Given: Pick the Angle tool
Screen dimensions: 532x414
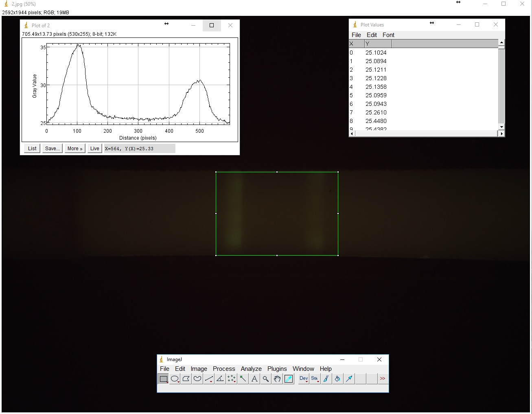Looking at the screenshot, I should pyautogui.click(x=220, y=379).
